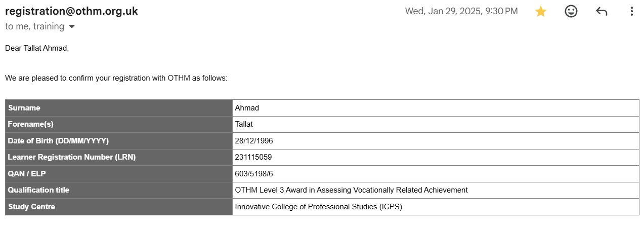This screenshot has width=644, height=225.
Task: Reply using the arrow icon
Action: (602, 11)
